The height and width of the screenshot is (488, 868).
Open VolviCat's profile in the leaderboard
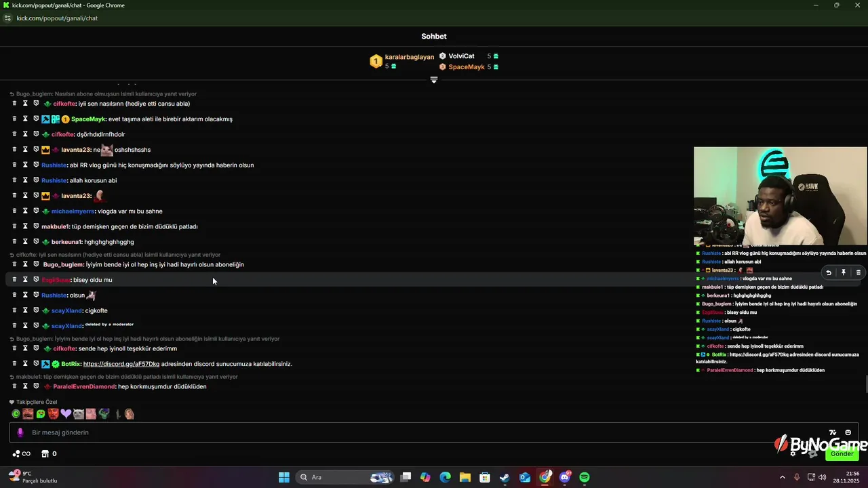point(461,56)
